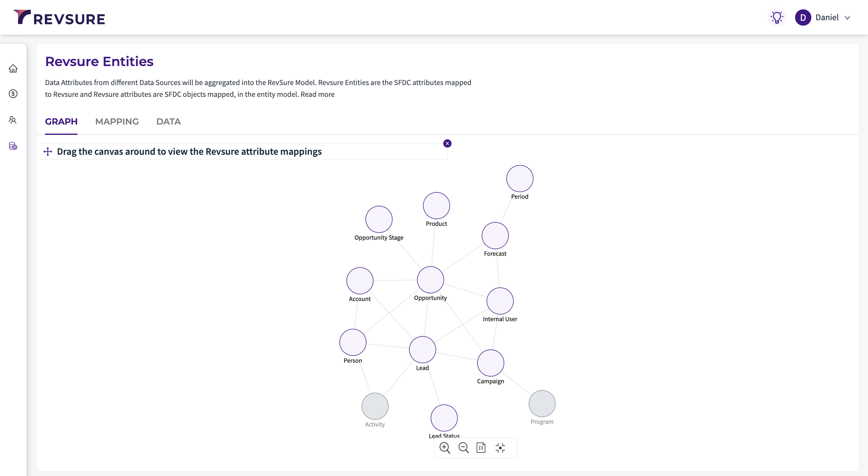Viewport: 868px width, 476px height.
Task: Select the Account node
Action: pos(360,281)
